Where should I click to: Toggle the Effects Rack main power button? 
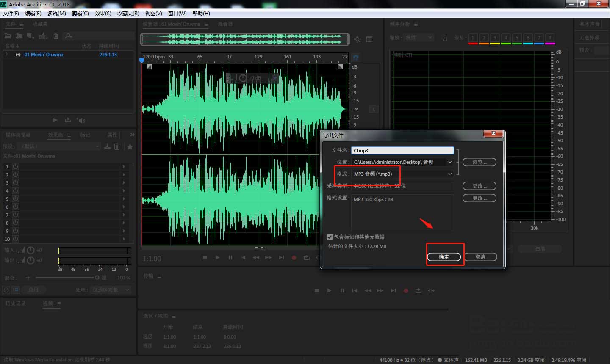(6, 290)
